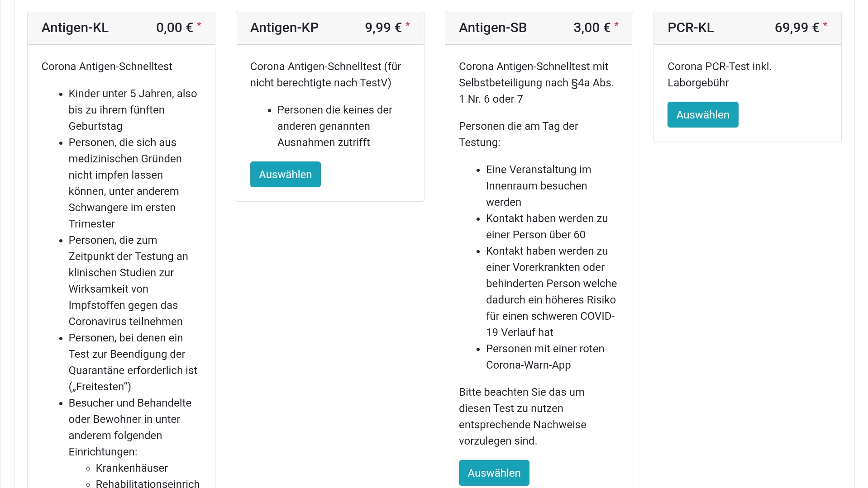Click the red asterisk beside 9,99 €

tap(408, 25)
